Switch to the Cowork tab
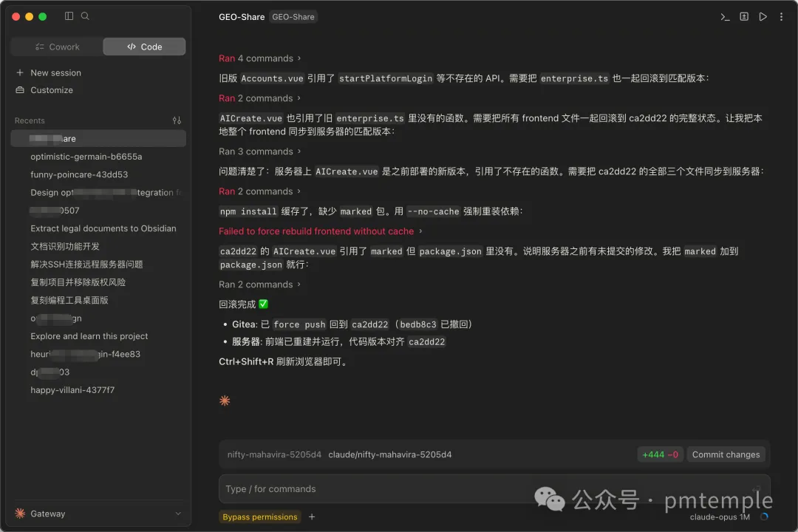 (56, 47)
